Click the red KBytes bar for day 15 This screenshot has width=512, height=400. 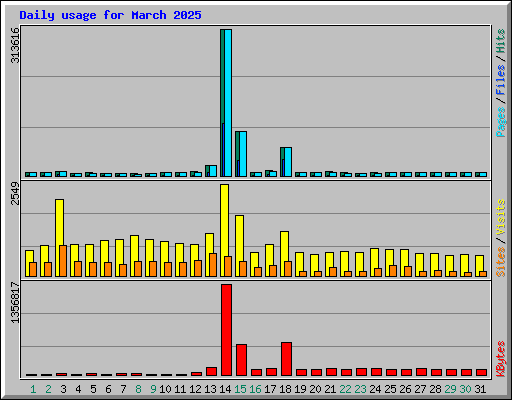click(241, 360)
